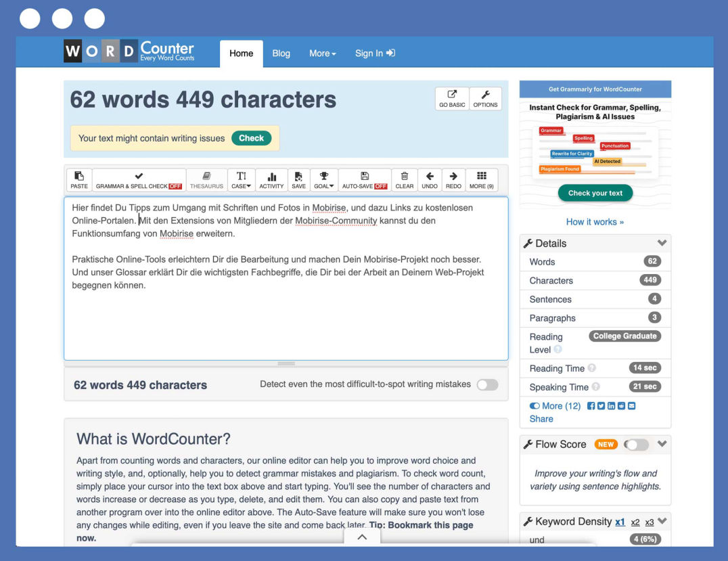The image size is (728, 561).
Task: Expand the More (9) tools grid
Action: pos(482,180)
